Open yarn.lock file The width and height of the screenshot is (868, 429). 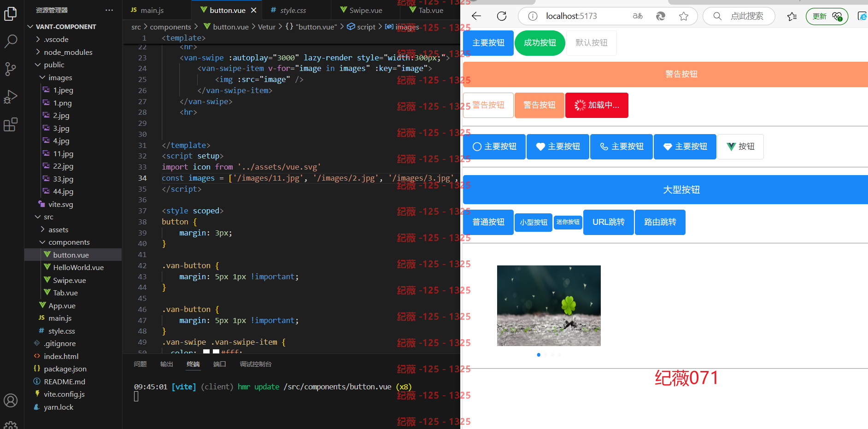pos(59,407)
